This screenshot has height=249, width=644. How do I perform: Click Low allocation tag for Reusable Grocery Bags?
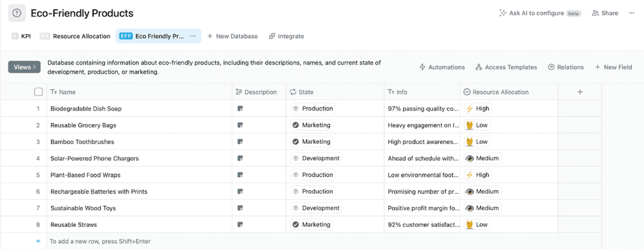click(x=477, y=125)
